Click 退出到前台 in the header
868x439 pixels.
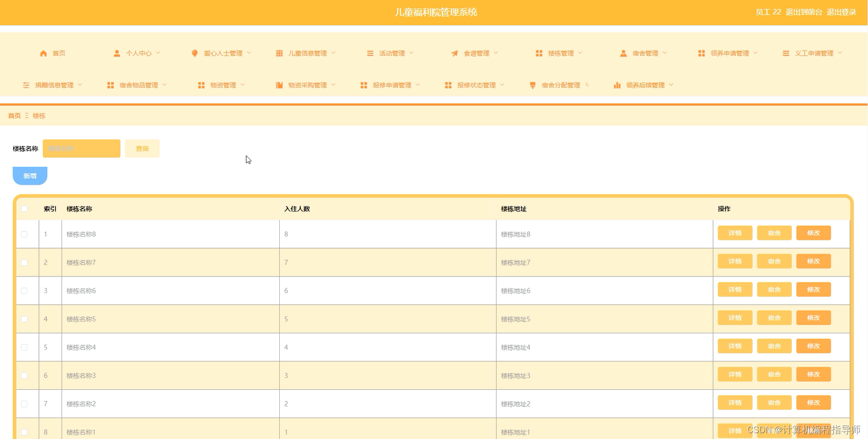tap(804, 12)
